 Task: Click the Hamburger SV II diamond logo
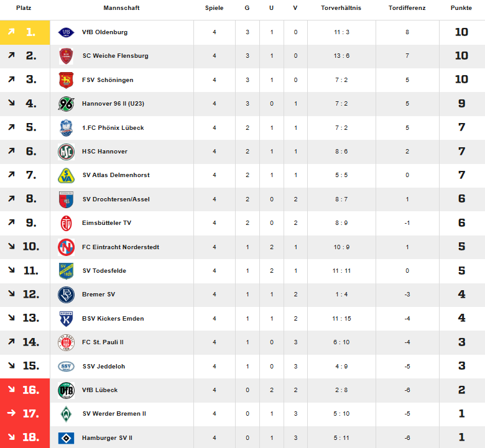coord(66,438)
